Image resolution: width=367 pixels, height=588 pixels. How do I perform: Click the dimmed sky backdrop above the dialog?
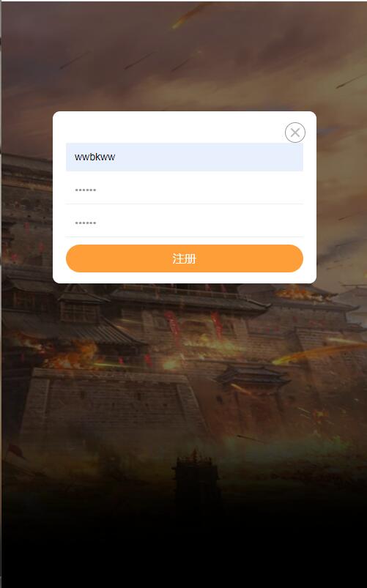184,56
